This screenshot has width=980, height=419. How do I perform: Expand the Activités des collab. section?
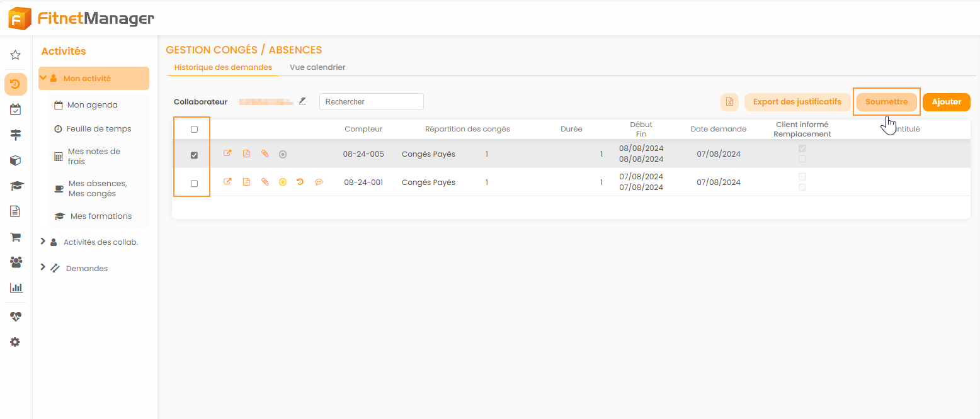pyautogui.click(x=43, y=242)
